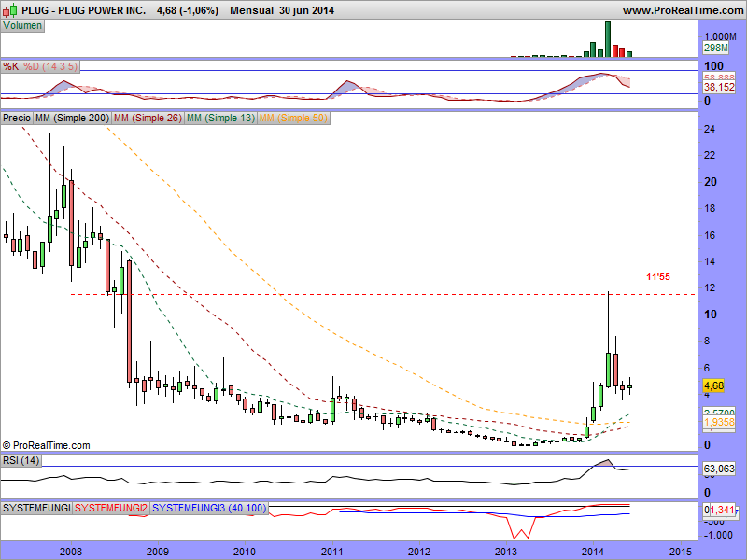Click the 1.000M volume scale label
The width and height of the screenshot is (747, 560).
pos(720,36)
